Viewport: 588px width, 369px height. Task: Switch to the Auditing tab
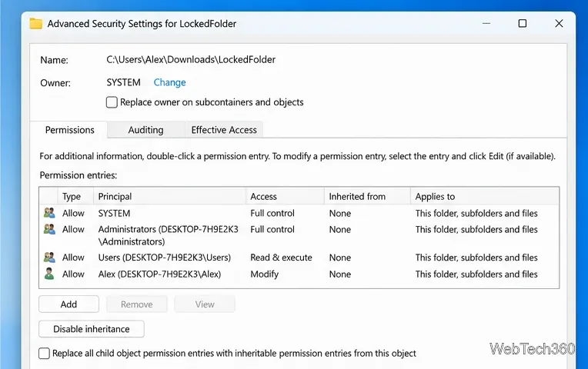tap(146, 130)
